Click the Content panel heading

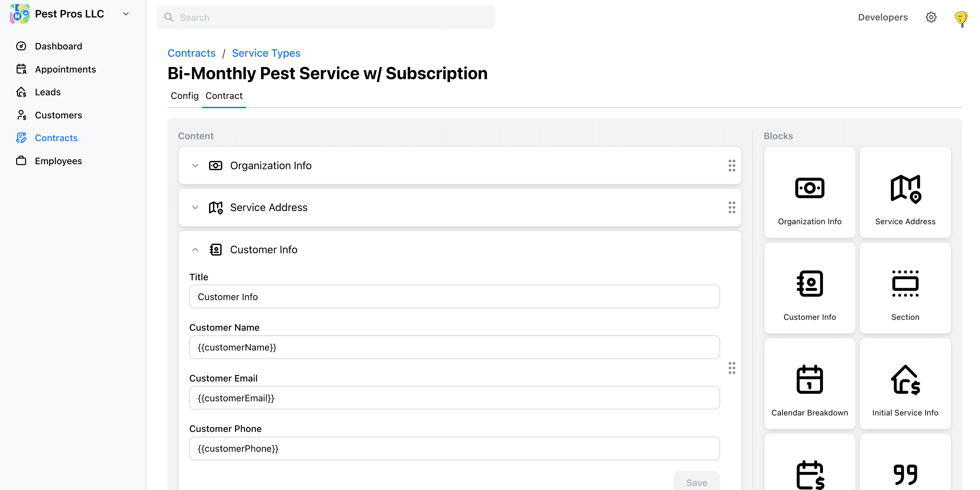tap(196, 136)
